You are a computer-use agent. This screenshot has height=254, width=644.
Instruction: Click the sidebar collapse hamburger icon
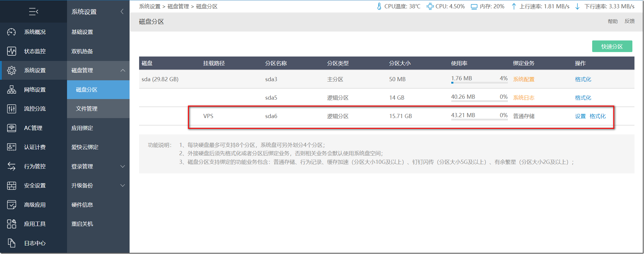[33, 12]
